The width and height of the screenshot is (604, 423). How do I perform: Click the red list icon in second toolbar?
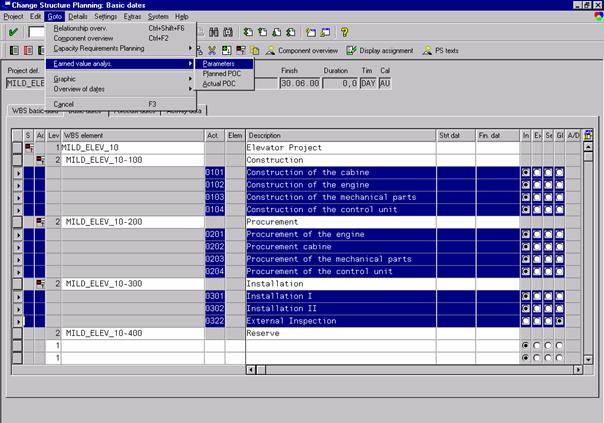pos(28,50)
